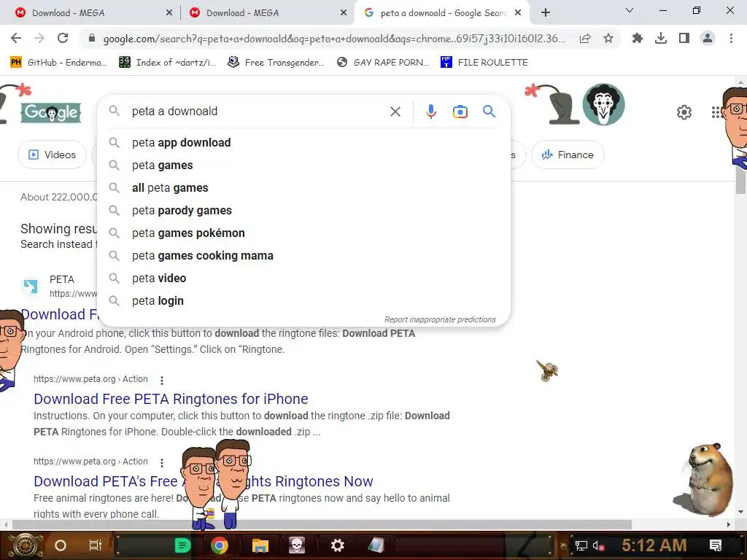Click the share page icon in address bar

click(585, 39)
